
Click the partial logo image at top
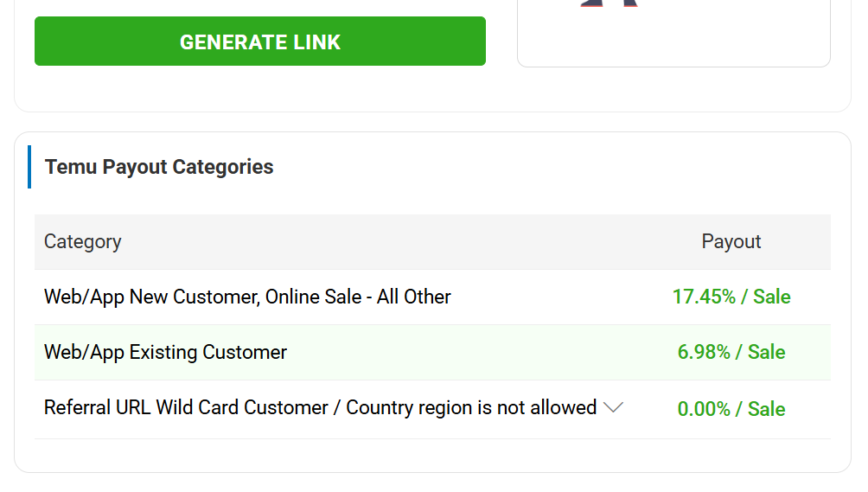[x=609, y=3]
